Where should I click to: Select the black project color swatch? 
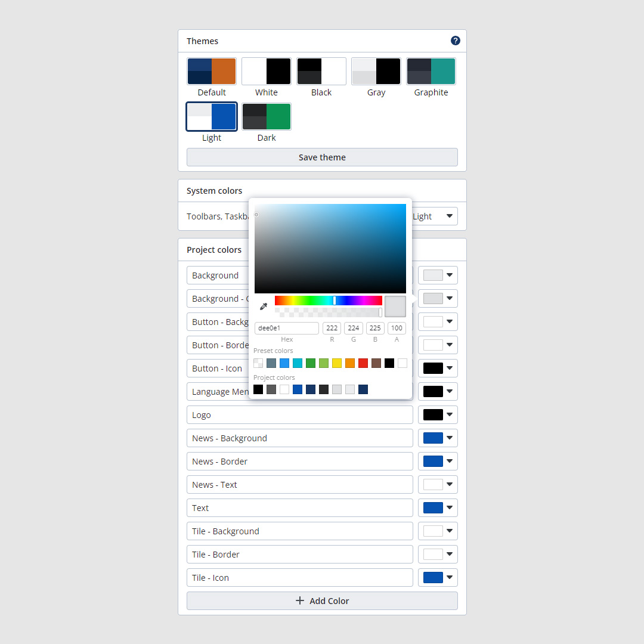(258, 389)
